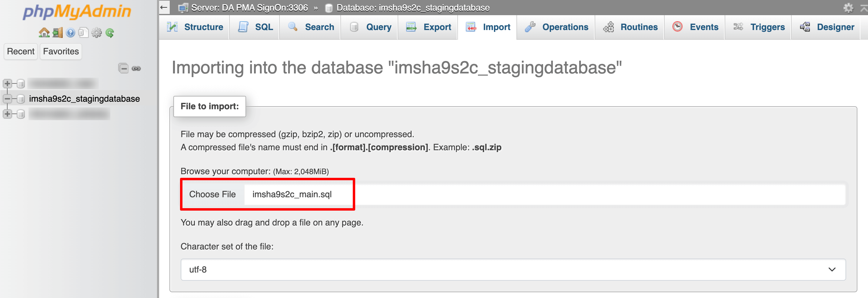Click the chain link icon in sidebar
Image resolution: width=868 pixels, height=298 pixels.
pyautogui.click(x=136, y=69)
